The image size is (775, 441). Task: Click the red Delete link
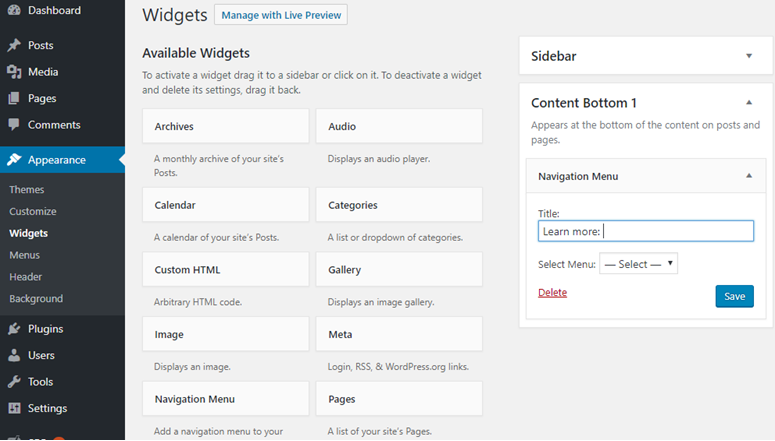click(x=553, y=292)
